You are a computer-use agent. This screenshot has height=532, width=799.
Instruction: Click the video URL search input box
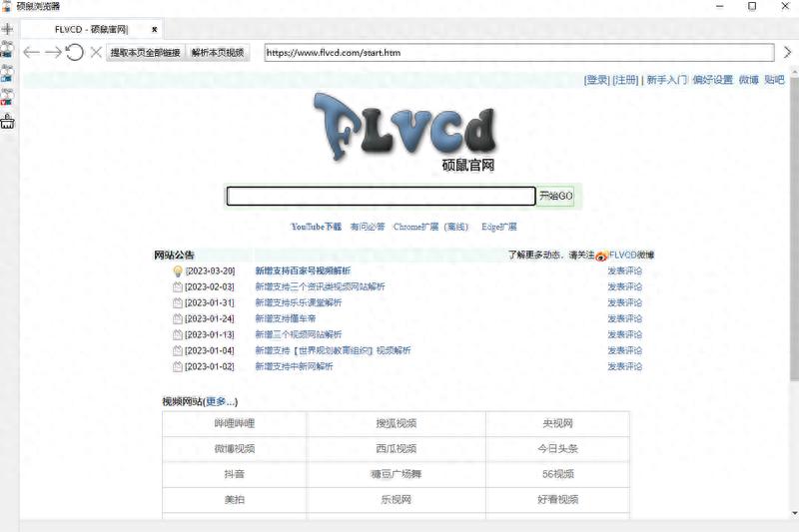tap(381, 196)
